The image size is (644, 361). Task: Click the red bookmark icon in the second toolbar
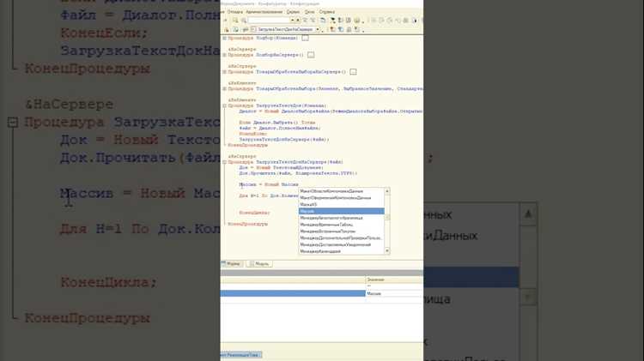[331, 29]
